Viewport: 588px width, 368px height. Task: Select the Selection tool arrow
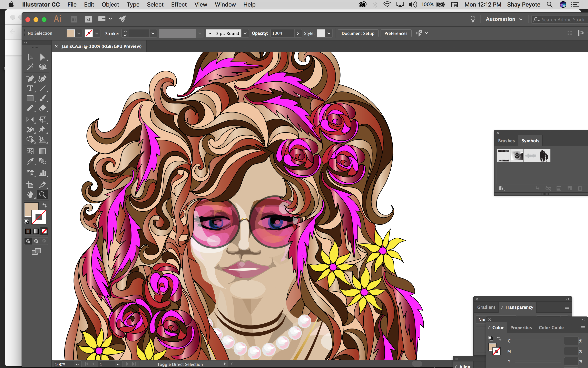point(30,57)
